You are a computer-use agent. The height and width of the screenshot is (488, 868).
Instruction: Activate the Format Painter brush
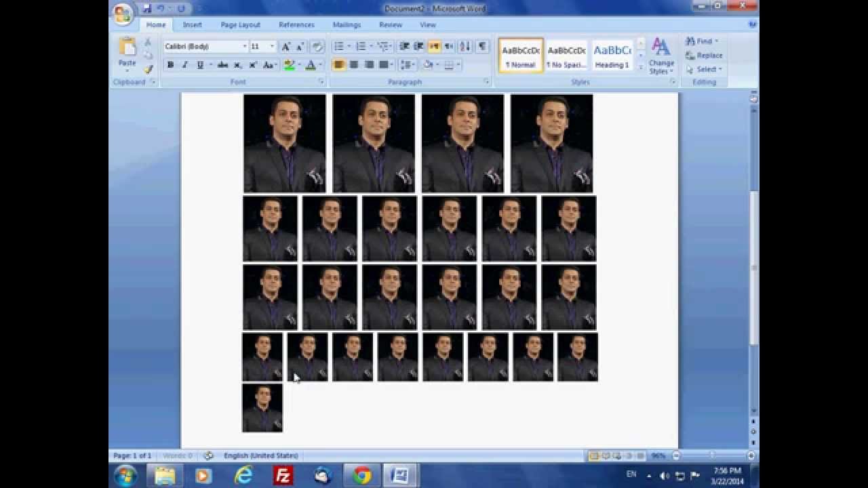tap(148, 68)
